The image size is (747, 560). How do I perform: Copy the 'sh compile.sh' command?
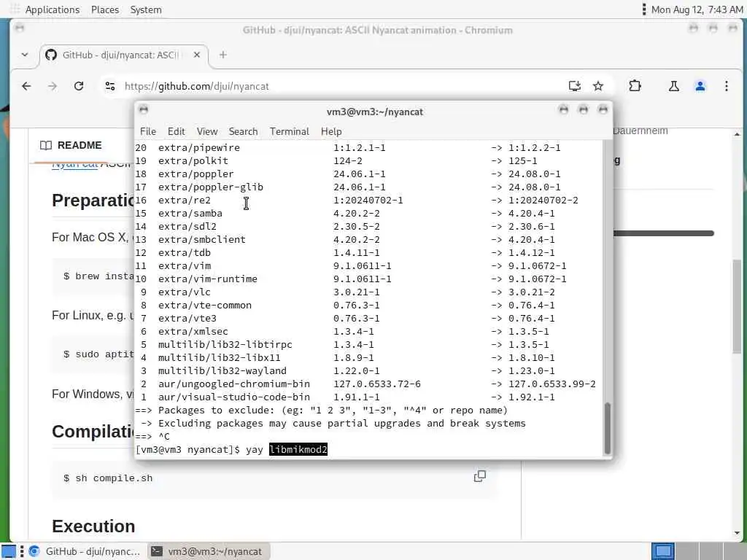pyautogui.click(x=480, y=476)
